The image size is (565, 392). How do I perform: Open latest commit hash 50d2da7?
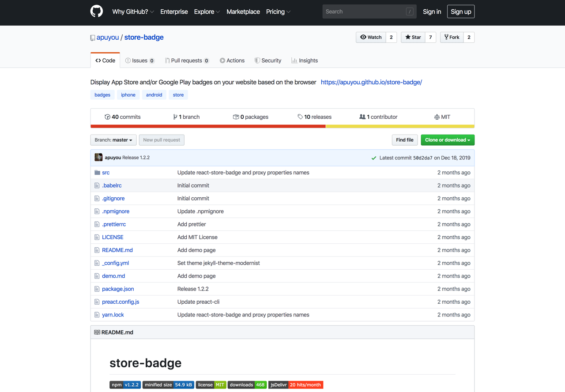(422, 158)
